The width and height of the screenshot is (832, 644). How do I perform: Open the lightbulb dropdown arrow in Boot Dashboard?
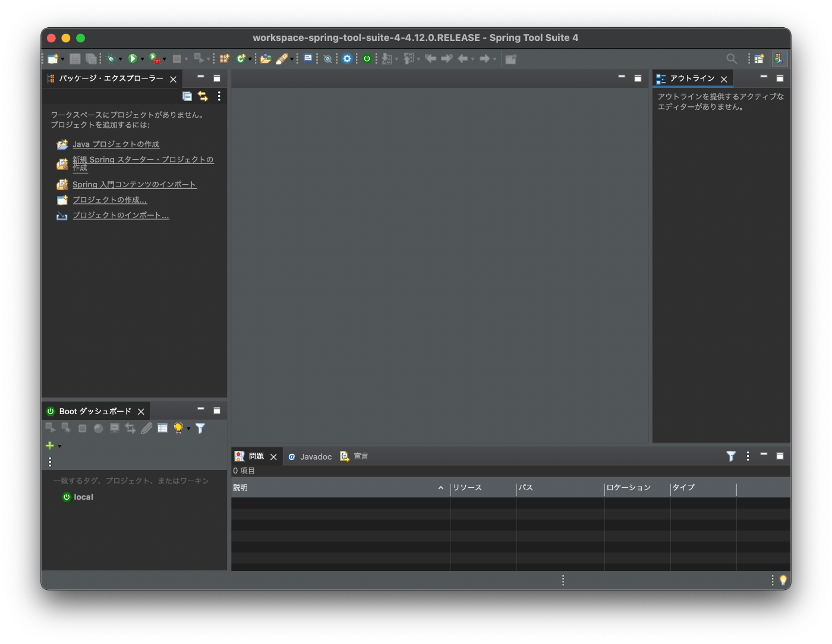coord(188,428)
